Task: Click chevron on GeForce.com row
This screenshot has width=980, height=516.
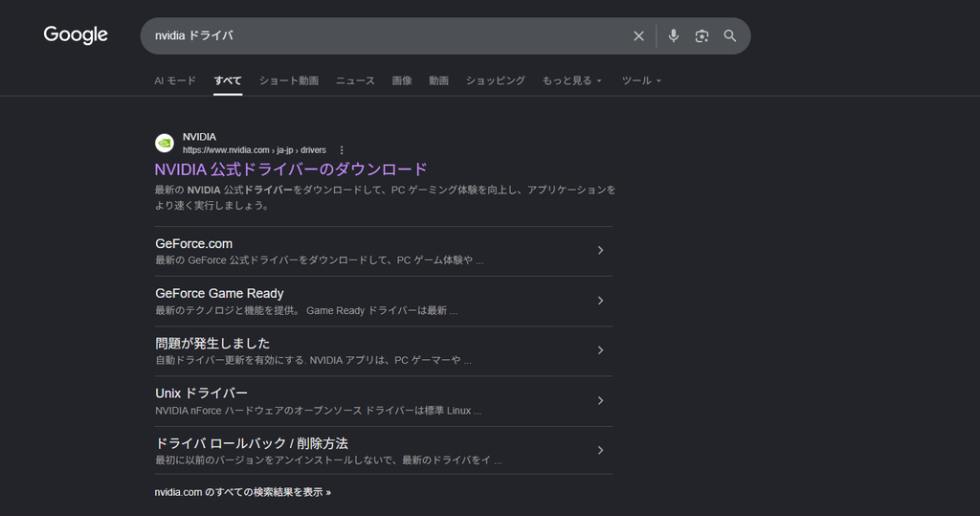Action: coord(600,250)
